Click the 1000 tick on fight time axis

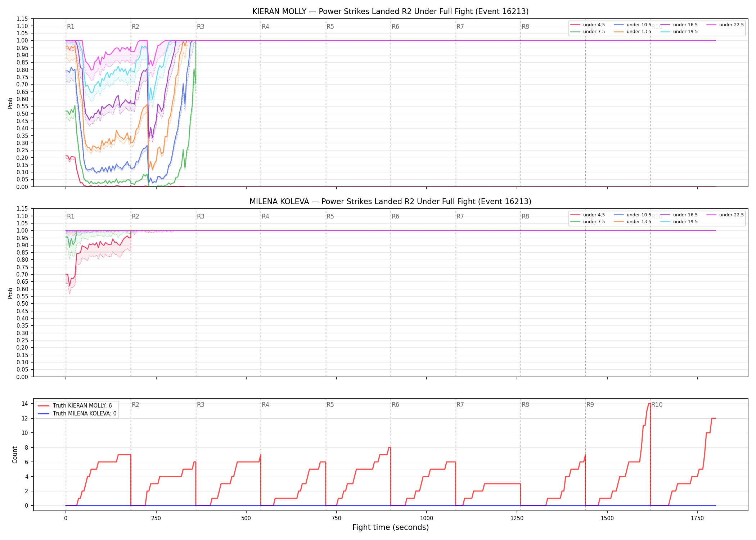pyautogui.click(x=427, y=518)
